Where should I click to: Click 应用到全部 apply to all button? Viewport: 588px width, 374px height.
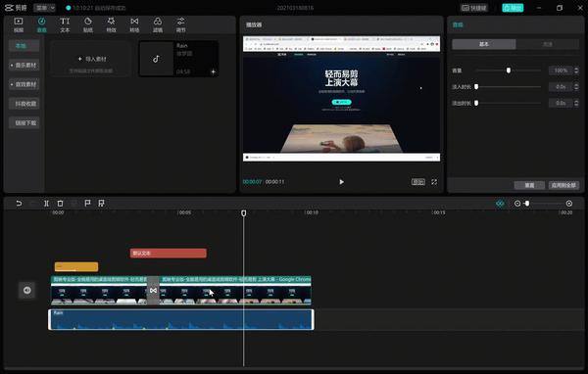coord(563,185)
